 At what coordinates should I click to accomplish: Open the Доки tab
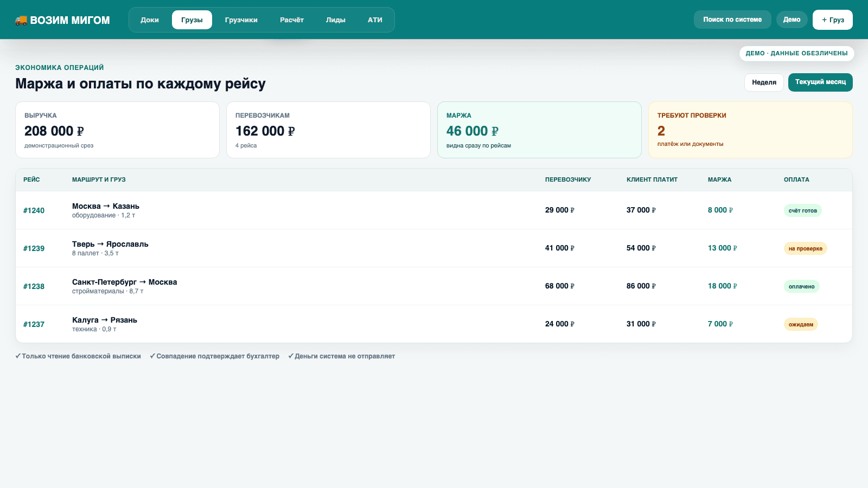[x=150, y=20]
